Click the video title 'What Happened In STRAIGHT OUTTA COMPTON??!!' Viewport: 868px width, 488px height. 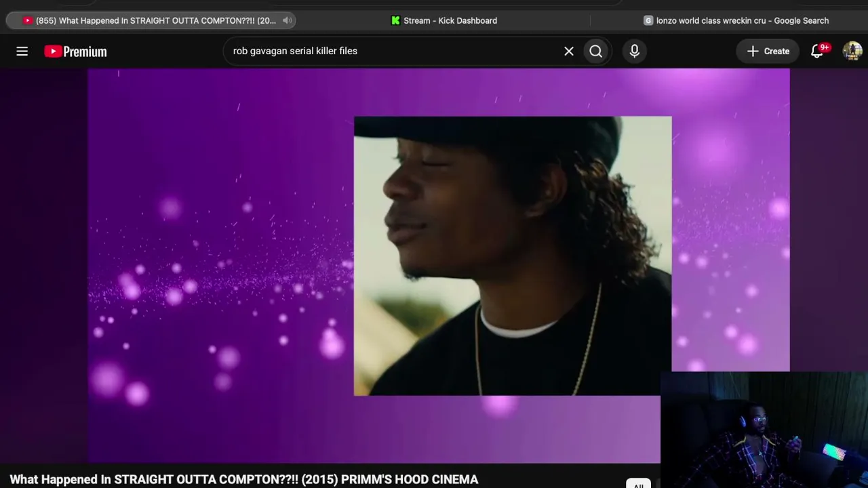point(244,479)
